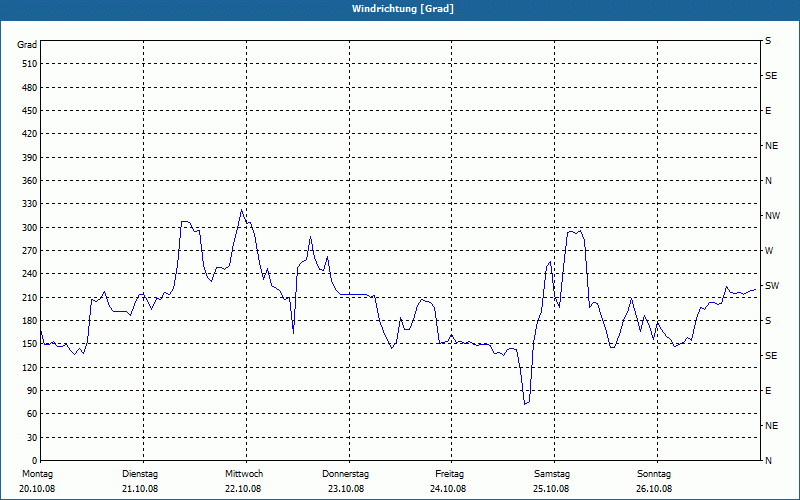
Task: Click the 20.10.08 date label
Action: coord(37,489)
